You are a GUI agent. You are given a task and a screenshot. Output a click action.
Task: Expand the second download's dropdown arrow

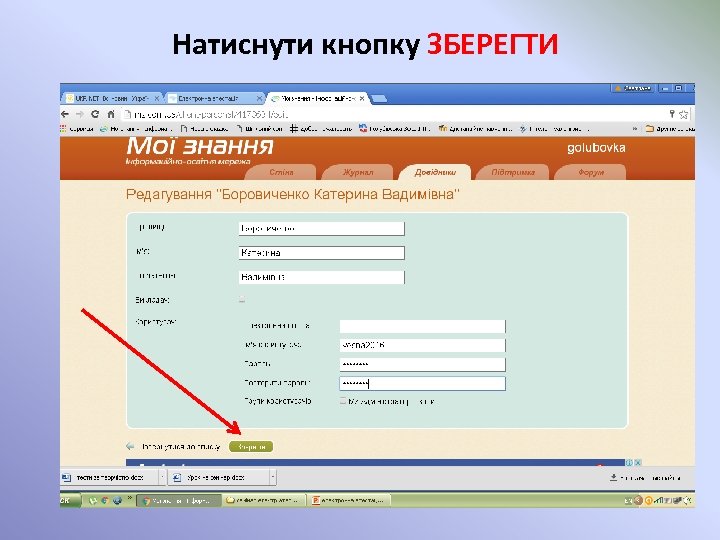click(273, 478)
